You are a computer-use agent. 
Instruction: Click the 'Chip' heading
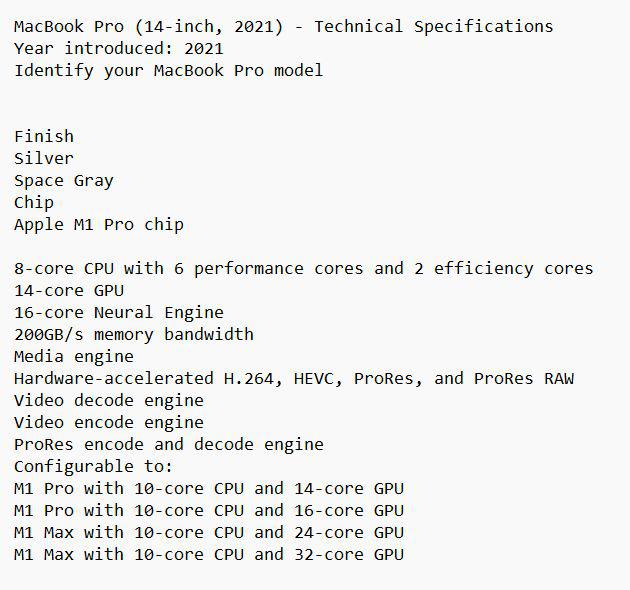34,203
